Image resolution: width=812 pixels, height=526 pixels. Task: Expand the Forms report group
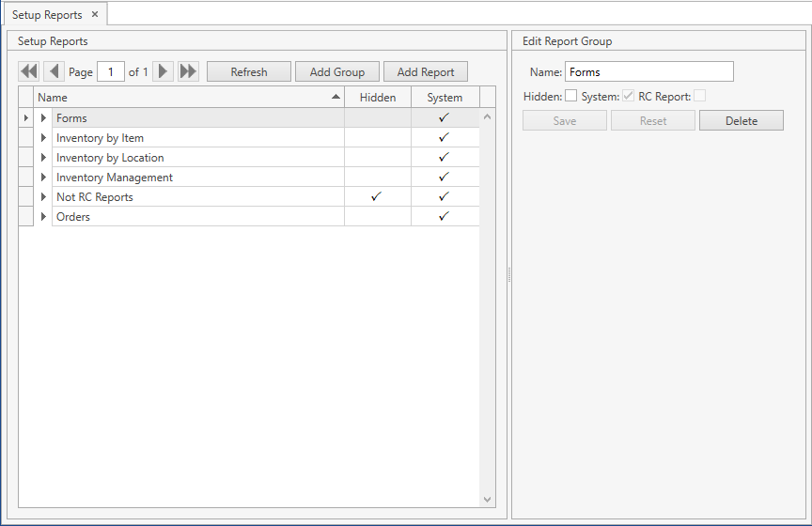(x=43, y=117)
